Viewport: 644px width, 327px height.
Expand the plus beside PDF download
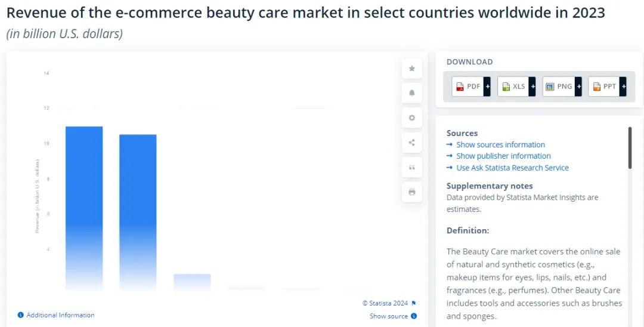(487, 87)
